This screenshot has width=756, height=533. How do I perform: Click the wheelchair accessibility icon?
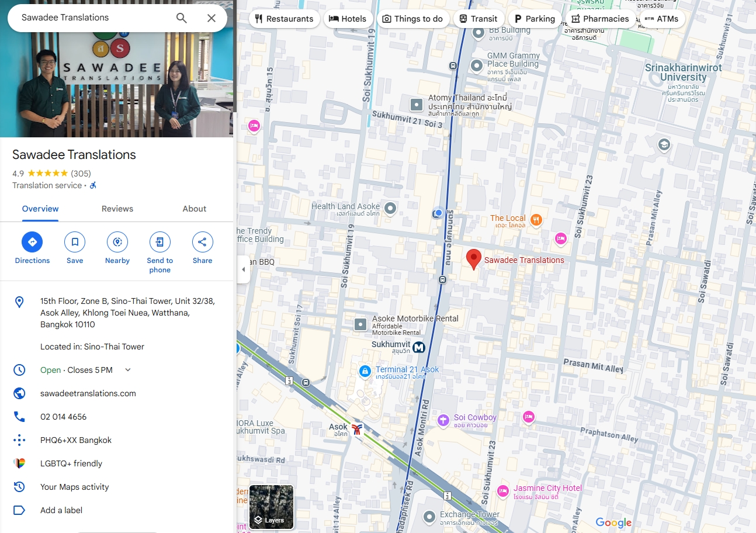[93, 185]
